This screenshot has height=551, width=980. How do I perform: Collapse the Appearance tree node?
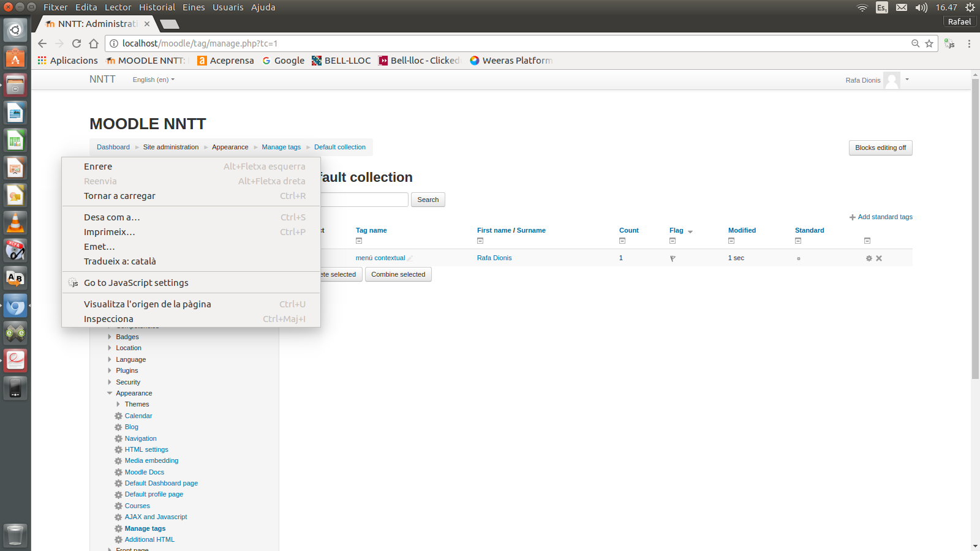(110, 393)
